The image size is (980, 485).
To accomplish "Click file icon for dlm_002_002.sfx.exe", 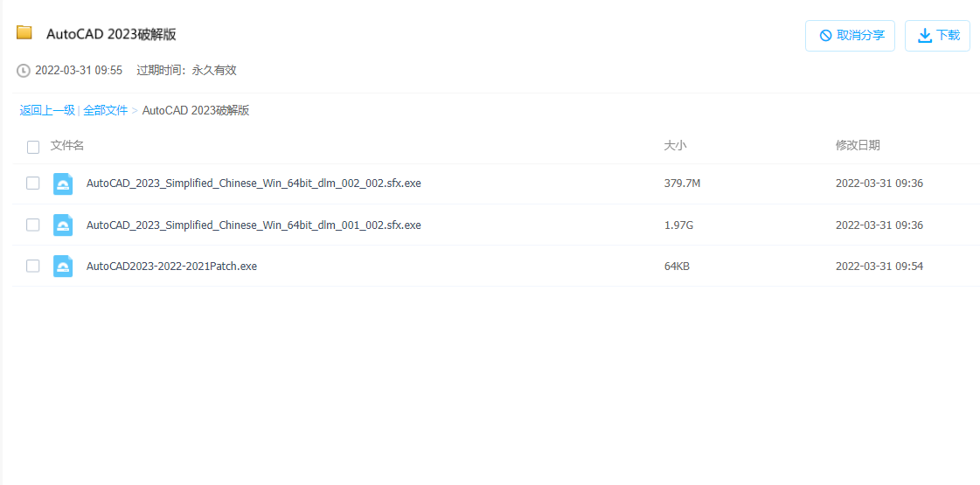I will click(63, 184).
